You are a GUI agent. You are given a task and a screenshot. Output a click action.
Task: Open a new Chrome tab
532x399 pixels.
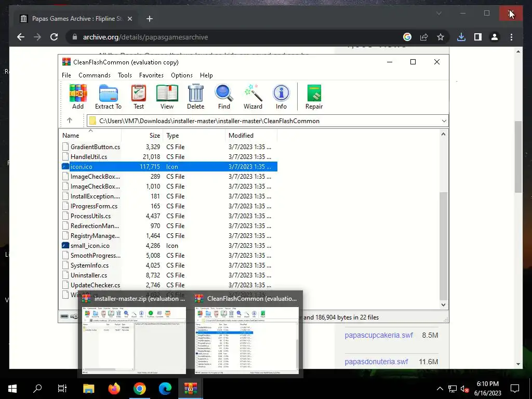pos(150,19)
